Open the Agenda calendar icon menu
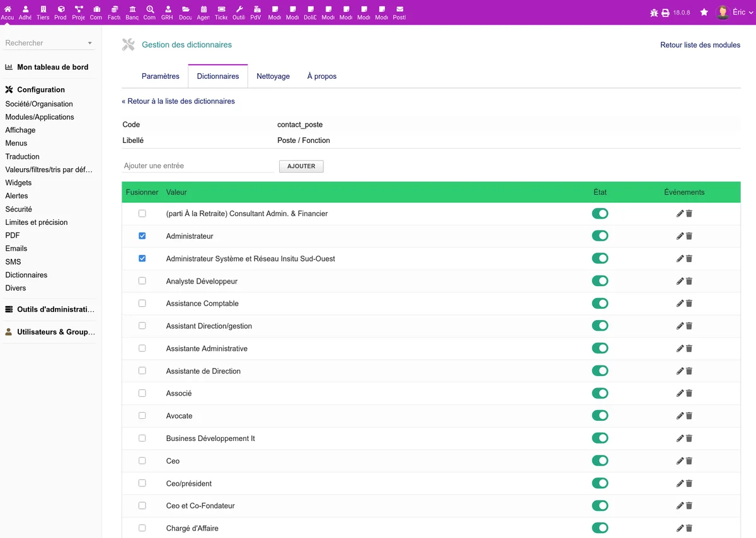This screenshot has height=538, width=756. (203, 9)
